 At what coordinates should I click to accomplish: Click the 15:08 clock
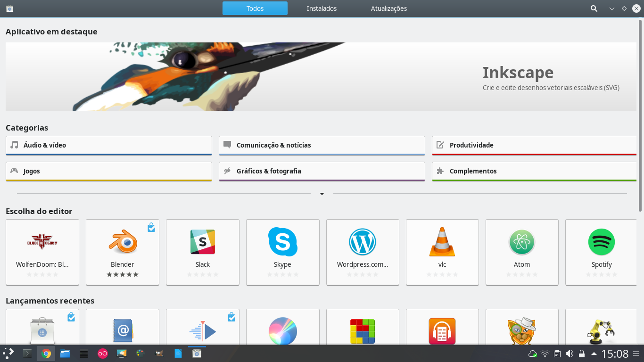[x=615, y=354]
